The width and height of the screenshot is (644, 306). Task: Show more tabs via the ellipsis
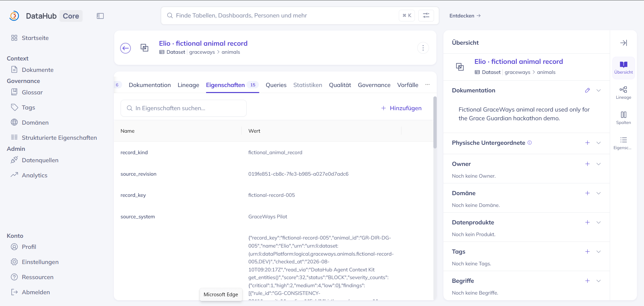click(x=427, y=85)
